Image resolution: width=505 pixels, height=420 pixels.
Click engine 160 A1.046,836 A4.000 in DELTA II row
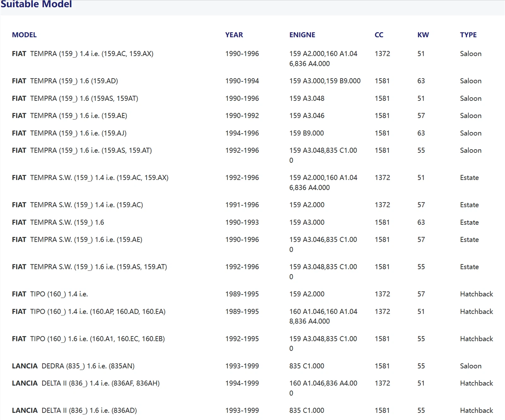coord(323,388)
